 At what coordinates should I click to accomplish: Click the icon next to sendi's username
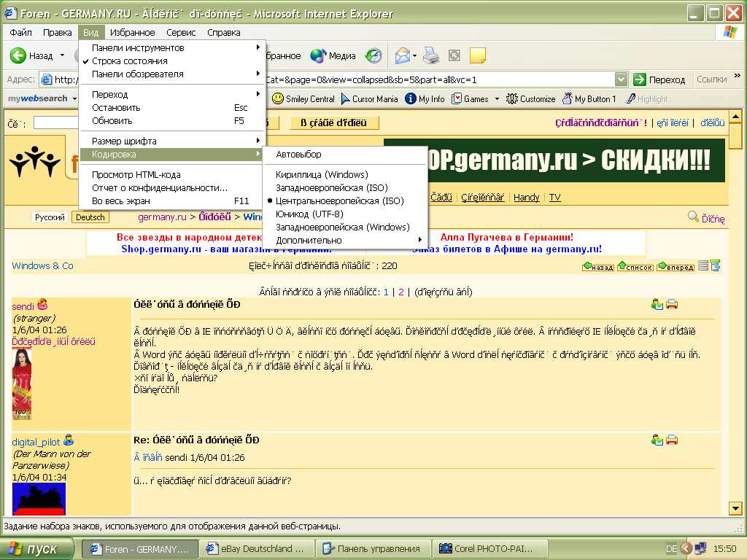(x=42, y=304)
